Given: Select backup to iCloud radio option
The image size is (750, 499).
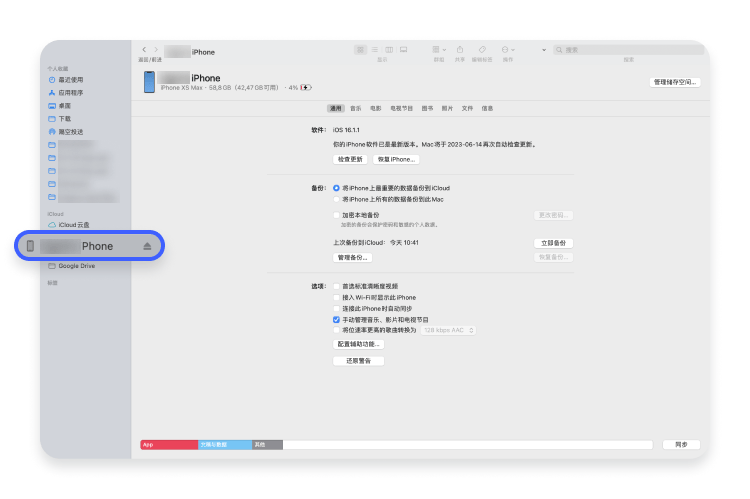Looking at the screenshot, I should pos(336,188).
